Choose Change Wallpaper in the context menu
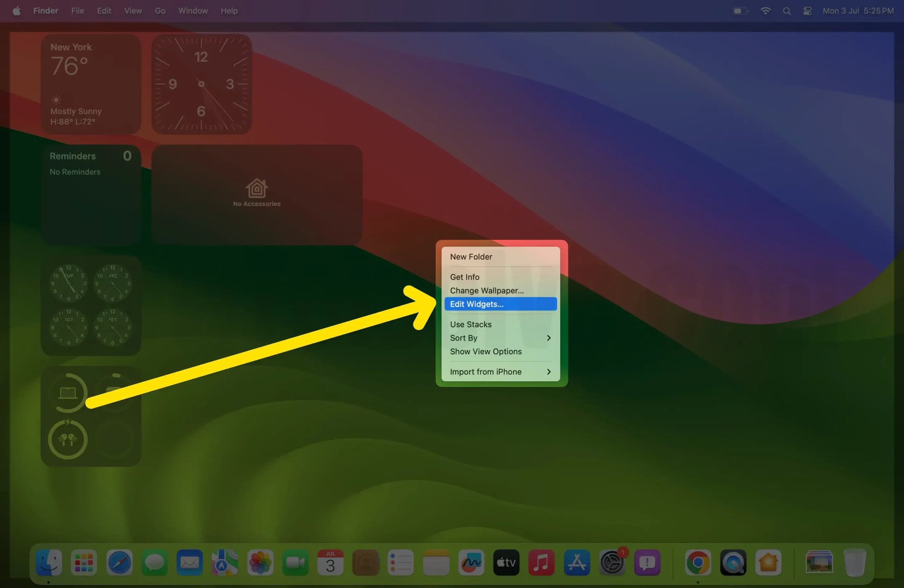This screenshot has height=588, width=904. click(487, 291)
